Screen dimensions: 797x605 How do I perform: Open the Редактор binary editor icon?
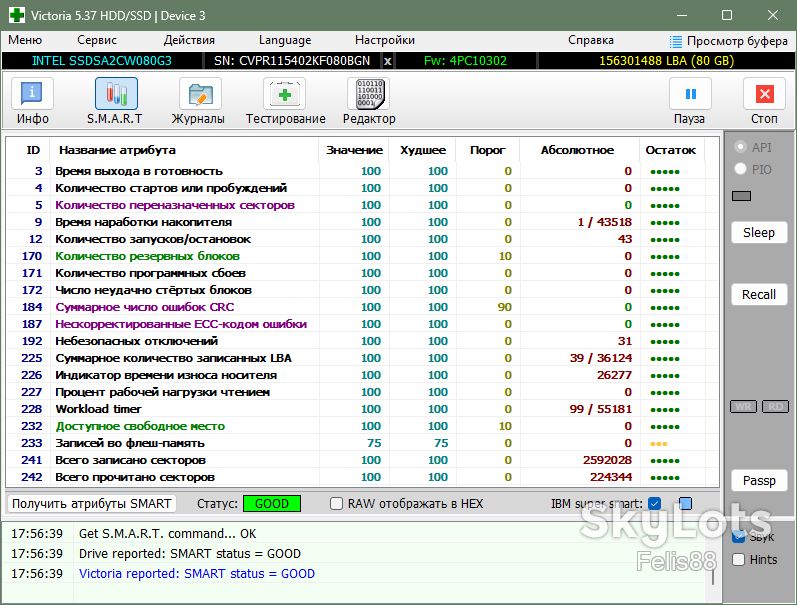(x=369, y=94)
